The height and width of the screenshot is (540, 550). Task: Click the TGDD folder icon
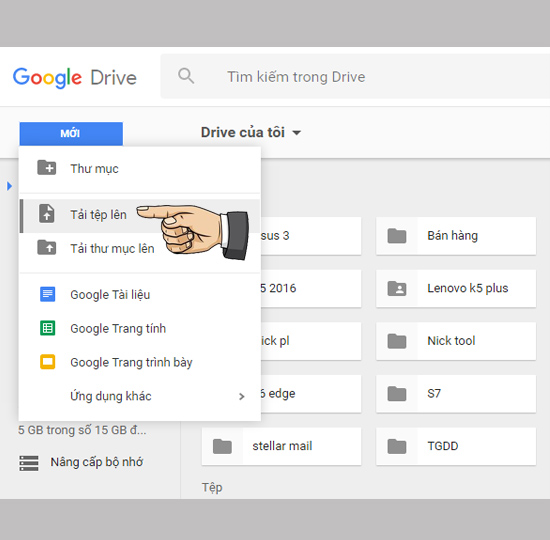(397, 446)
